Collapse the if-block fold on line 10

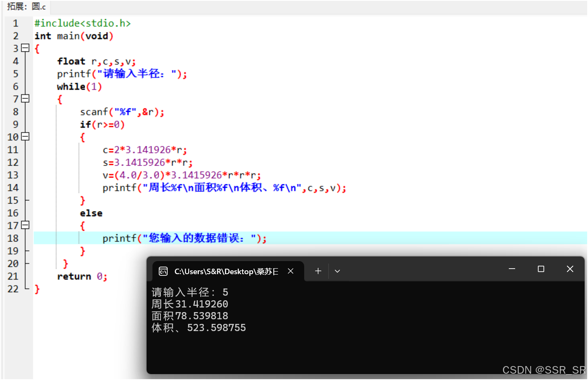pyautogui.click(x=25, y=137)
